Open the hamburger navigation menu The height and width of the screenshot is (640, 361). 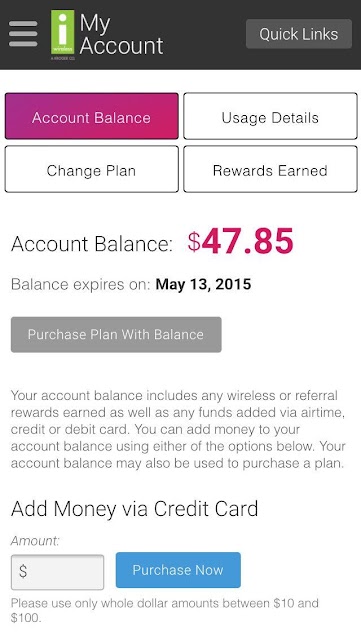click(23, 33)
